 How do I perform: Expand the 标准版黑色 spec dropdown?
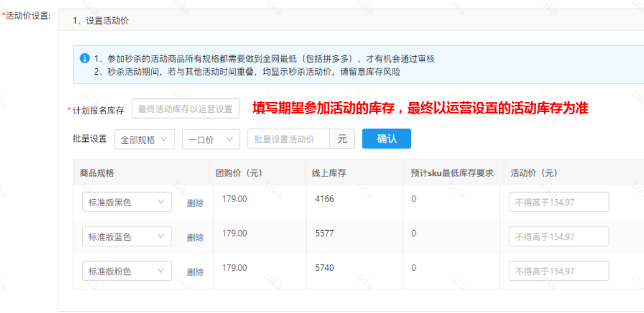coord(127,202)
